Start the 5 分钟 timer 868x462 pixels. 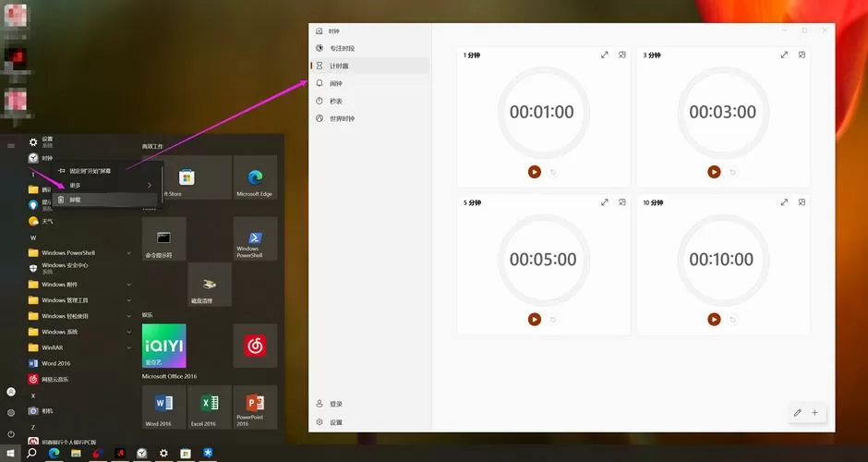(x=535, y=319)
